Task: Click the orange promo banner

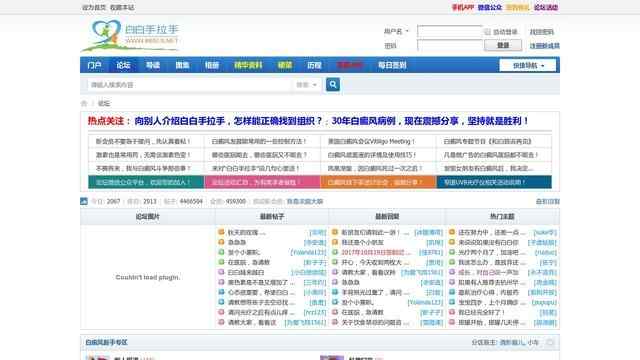Action: (378, 182)
